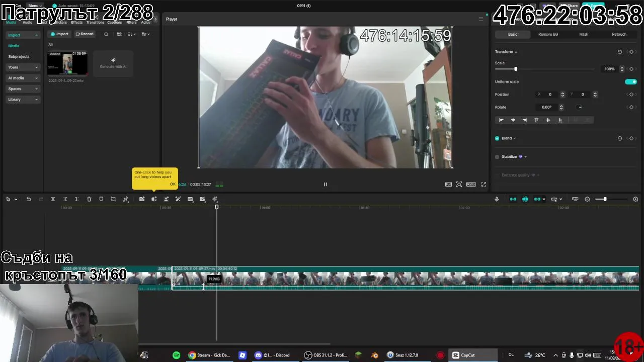Expand the Spaces section
644x362 pixels.
23,89
